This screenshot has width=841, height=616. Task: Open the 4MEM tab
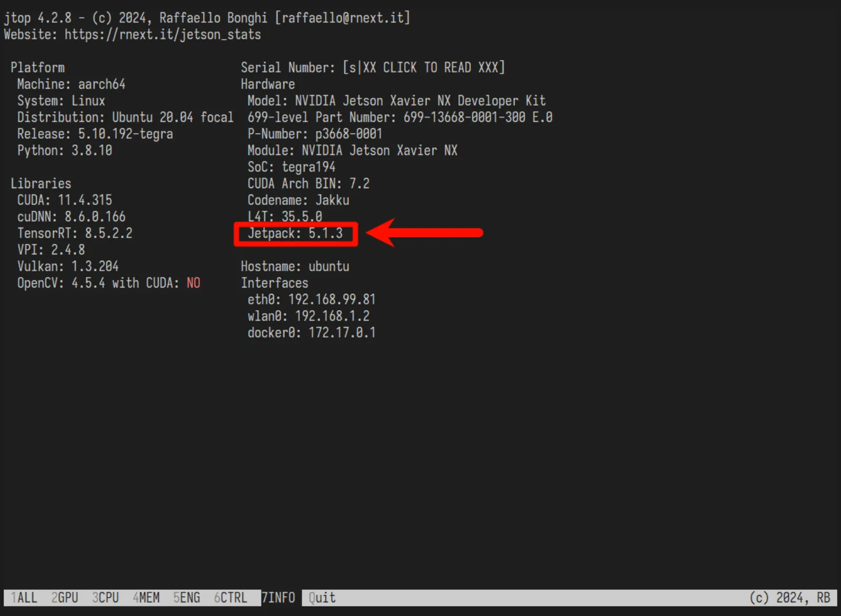[x=145, y=598]
